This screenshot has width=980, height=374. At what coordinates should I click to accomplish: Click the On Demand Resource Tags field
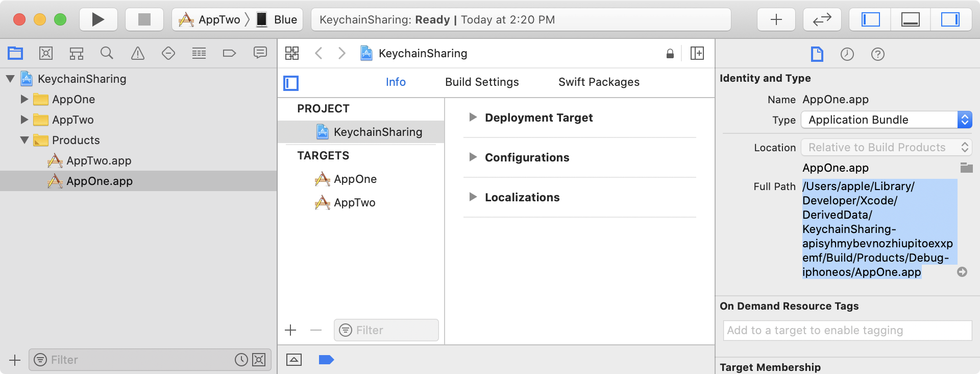(848, 330)
